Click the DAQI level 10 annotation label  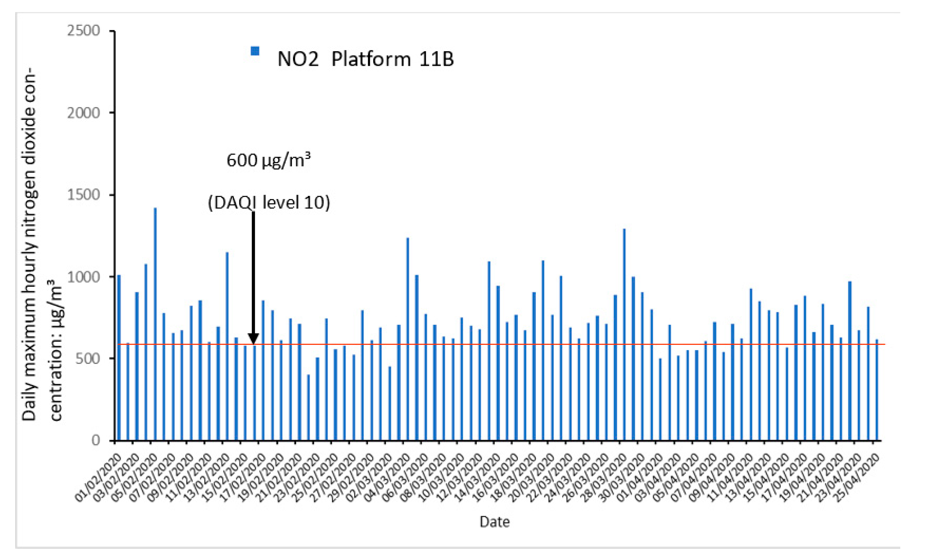click(x=269, y=203)
